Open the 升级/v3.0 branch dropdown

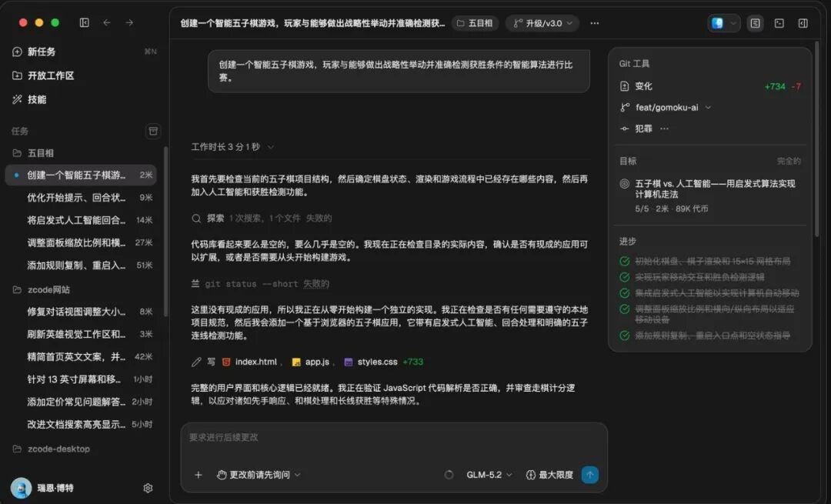542,23
